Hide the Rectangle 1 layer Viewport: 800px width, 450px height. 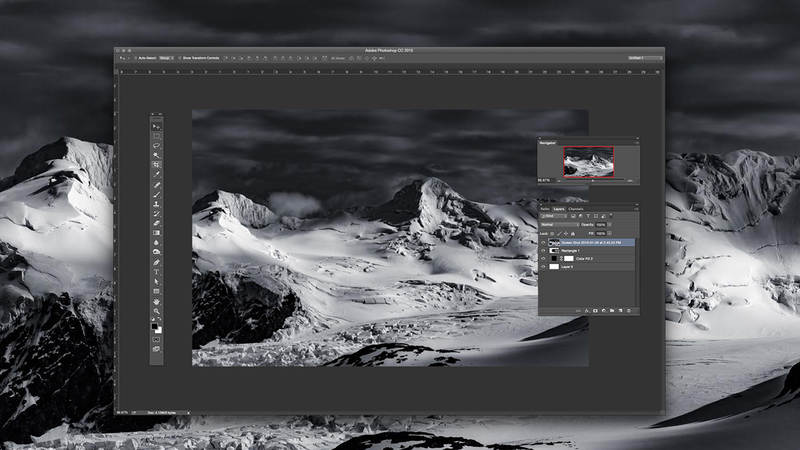coord(543,250)
